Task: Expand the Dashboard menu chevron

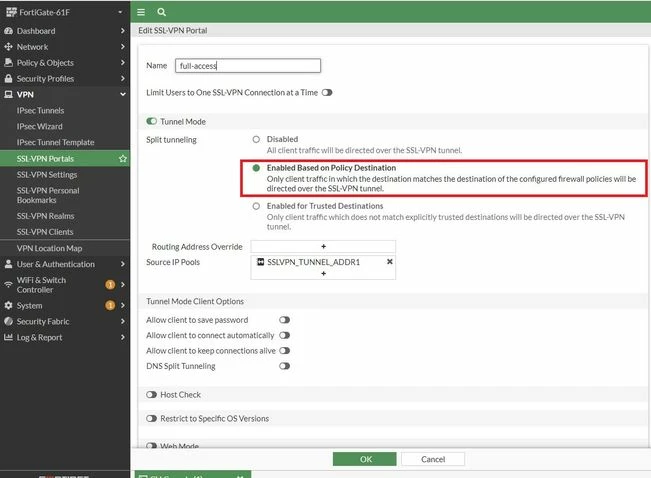Action: [x=122, y=31]
